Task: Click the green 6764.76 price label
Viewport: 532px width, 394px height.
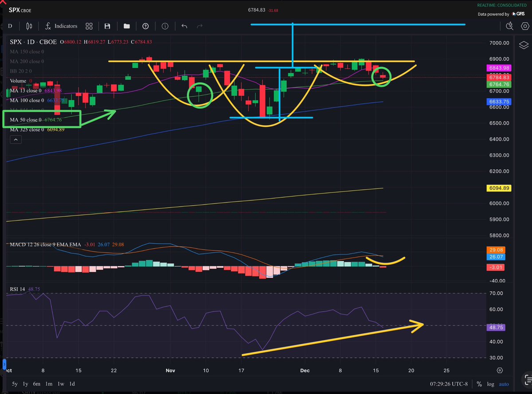Action: (499, 84)
